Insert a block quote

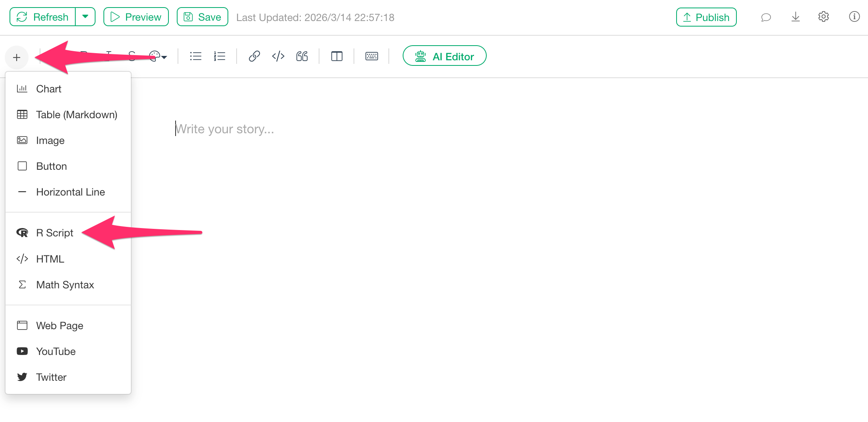(302, 56)
